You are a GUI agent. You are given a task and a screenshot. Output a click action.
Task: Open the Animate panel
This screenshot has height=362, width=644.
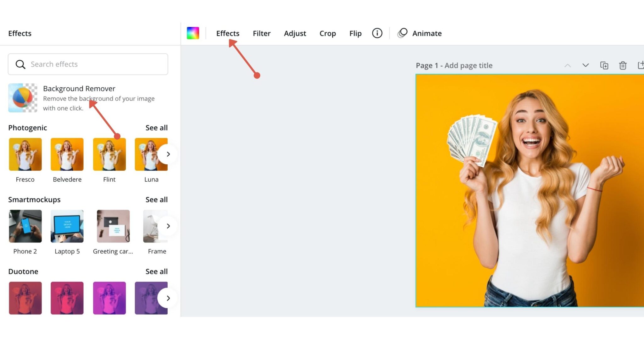click(426, 33)
